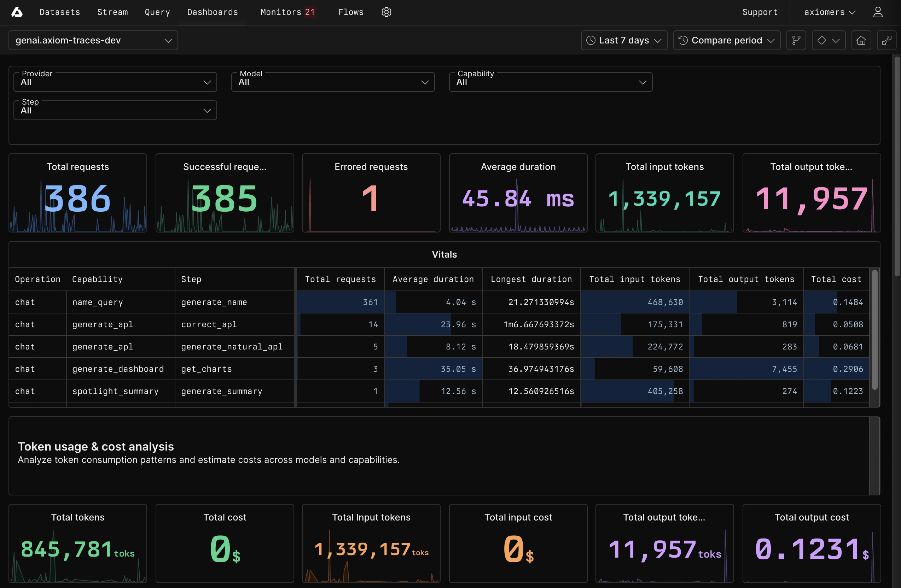Open the Last 7 days time range
The height and width of the screenshot is (588, 901).
click(623, 40)
